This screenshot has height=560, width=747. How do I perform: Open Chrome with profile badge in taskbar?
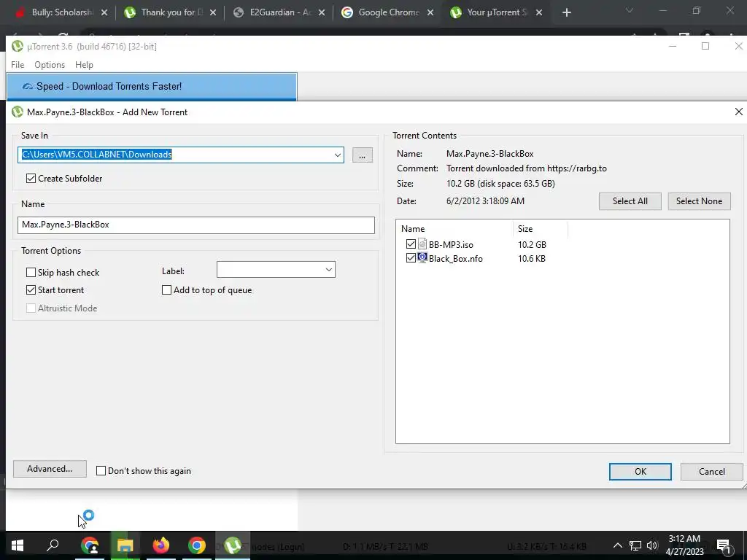click(90, 545)
